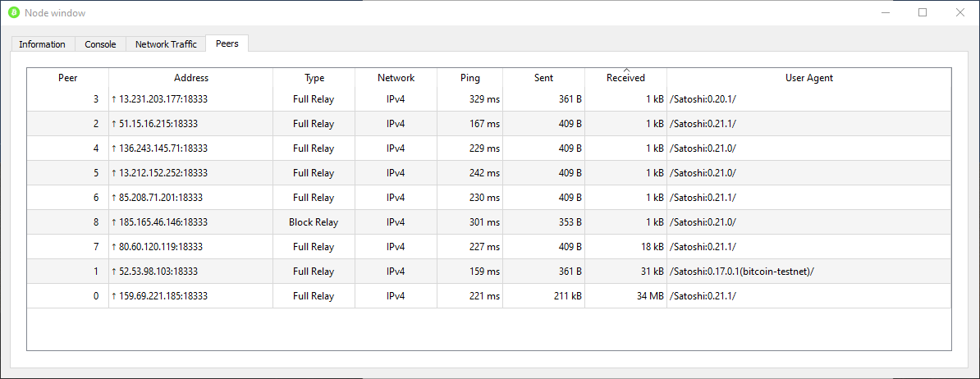This screenshot has width=980, height=379.
Task: Click outbound arrow icon beside 185.165.46.146:18333
Action: (114, 222)
